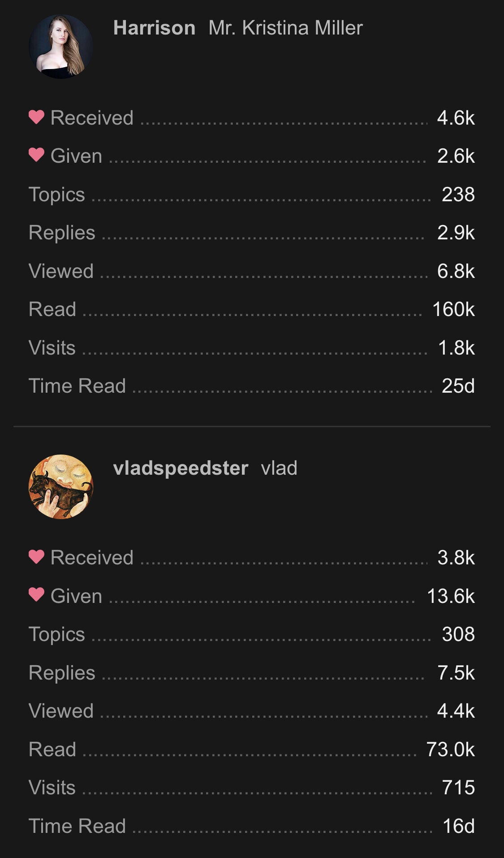Screen dimensions: 504x858
Task: Click Harrison's Time Read value 25d
Action: pyautogui.click(x=458, y=386)
